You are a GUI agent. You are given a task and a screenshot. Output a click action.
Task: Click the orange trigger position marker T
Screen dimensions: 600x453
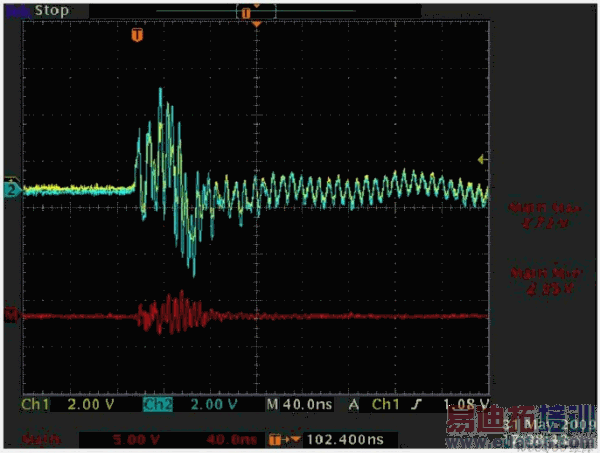tap(137, 35)
